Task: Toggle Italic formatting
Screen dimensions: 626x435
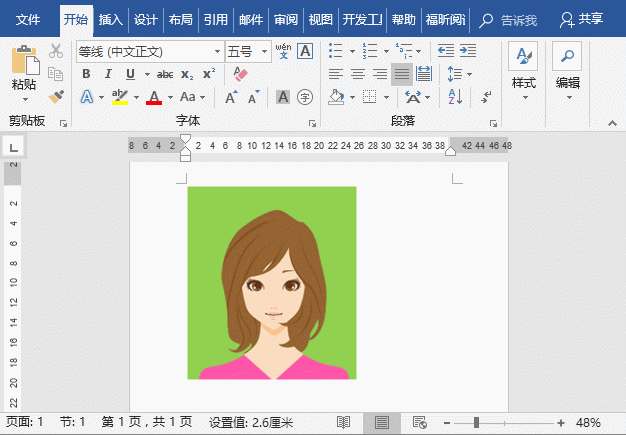Action: (x=108, y=74)
